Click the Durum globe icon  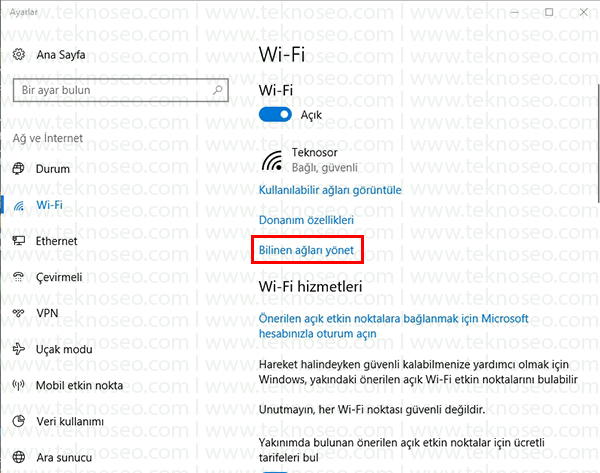point(18,168)
